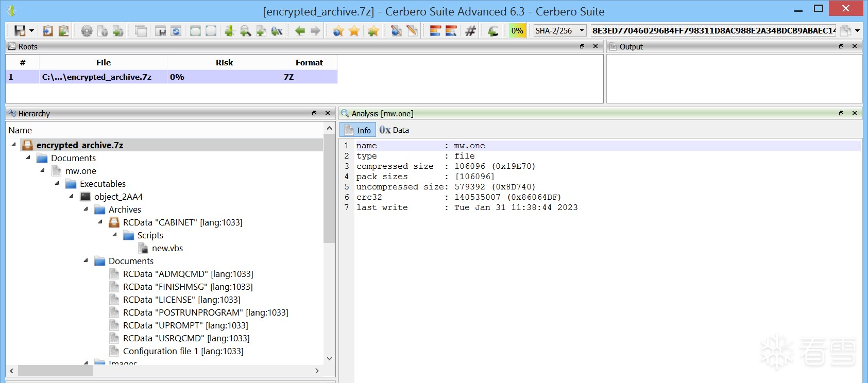Select new.vbs in the hierarchy tree
The height and width of the screenshot is (383, 868).
click(167, 248)
